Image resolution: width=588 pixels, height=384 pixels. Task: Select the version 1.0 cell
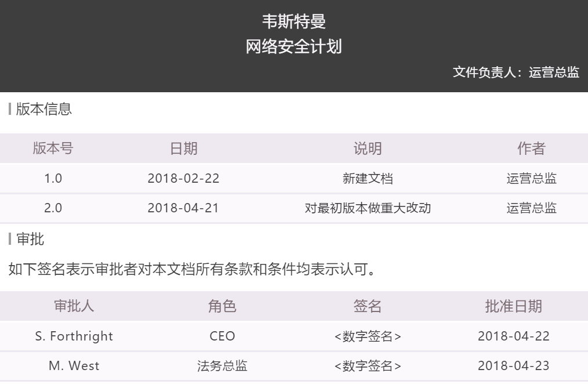(53, 179)
